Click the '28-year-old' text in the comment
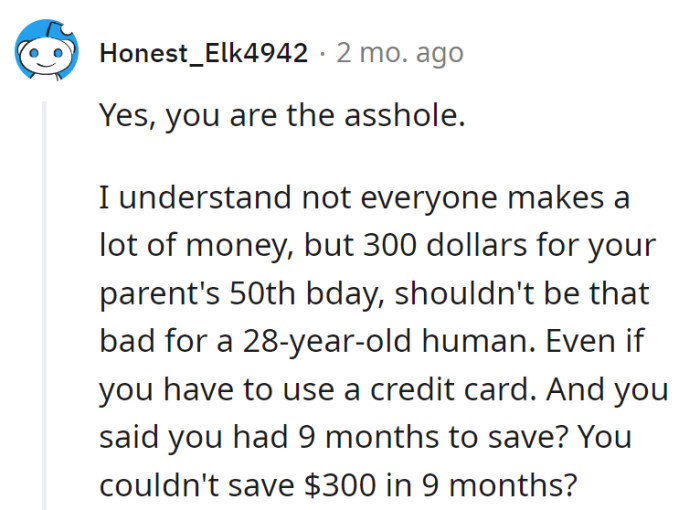The image size is (700, 510). point(327,342)
